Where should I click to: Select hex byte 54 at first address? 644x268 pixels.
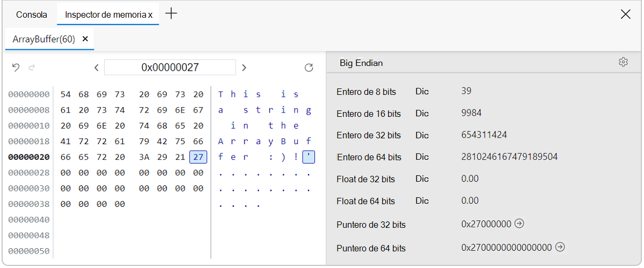click(x=65, y=94)
